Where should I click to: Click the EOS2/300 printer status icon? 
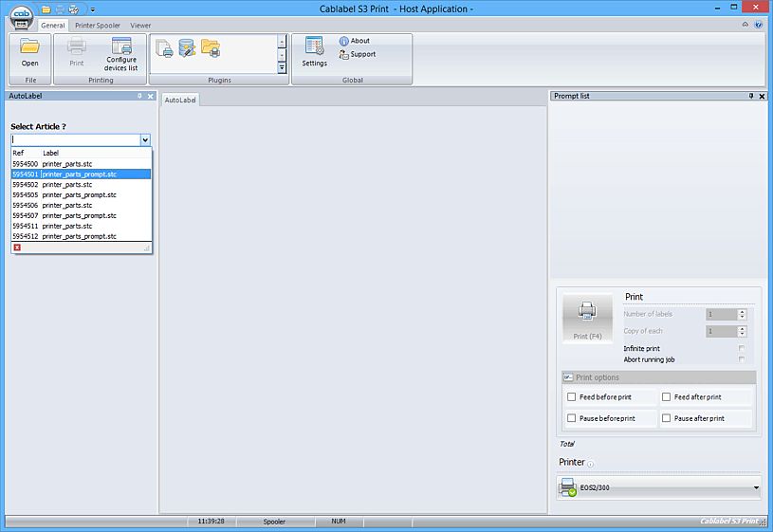click(x=567, y=487)
